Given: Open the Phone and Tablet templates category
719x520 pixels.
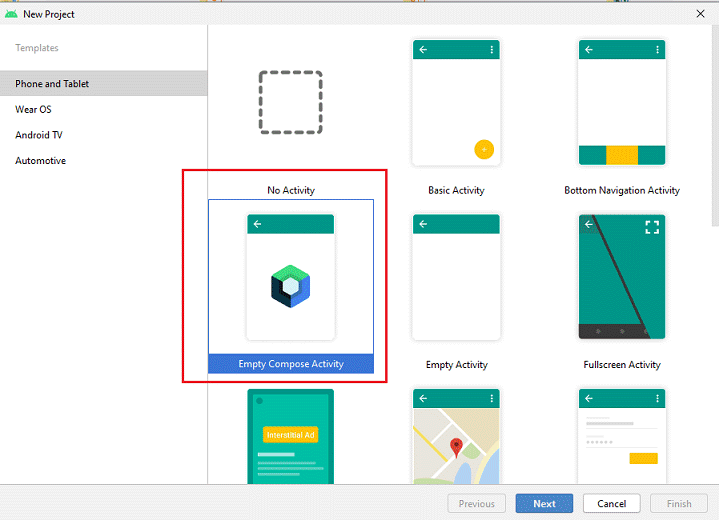Looking at the screenshot, I should (x=104, y=83).
